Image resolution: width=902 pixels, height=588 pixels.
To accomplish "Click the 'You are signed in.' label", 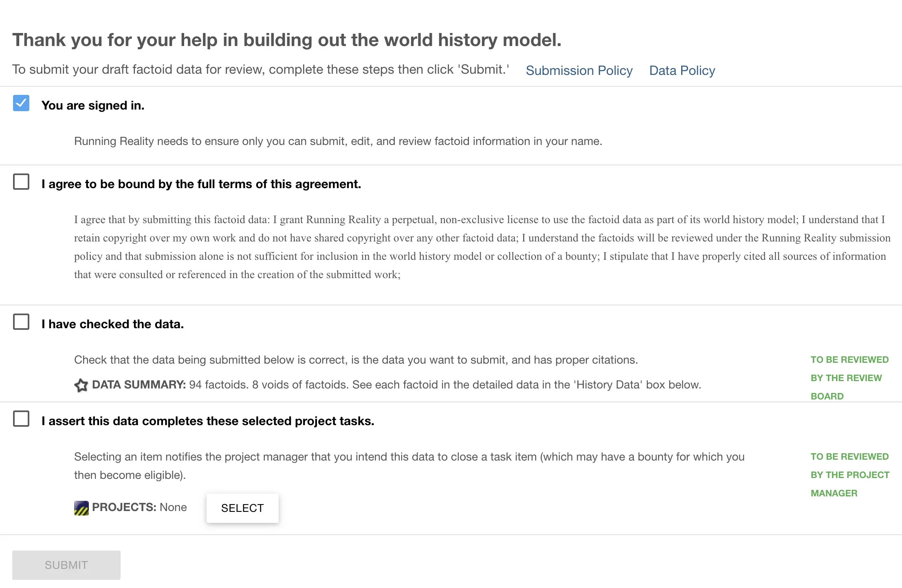I will tap(93, 105).
